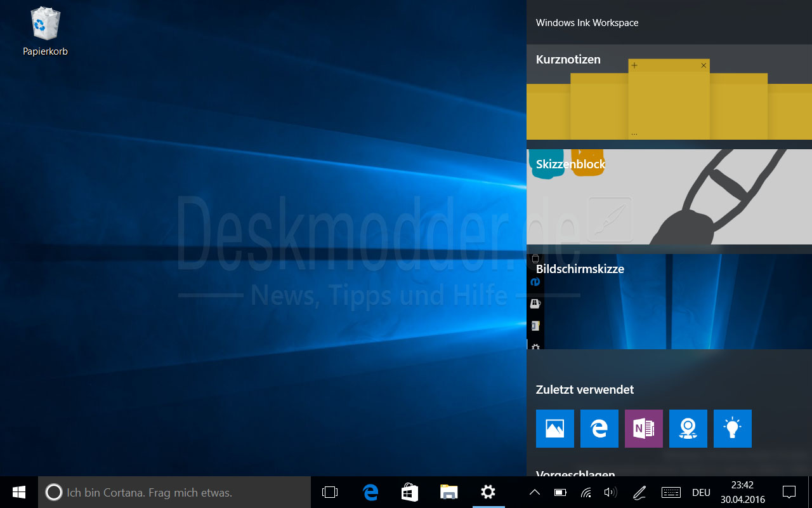Open File Explorer from the taskbar
The width and height of the screenshot is (812, 508).
click(x=449, y=492)
